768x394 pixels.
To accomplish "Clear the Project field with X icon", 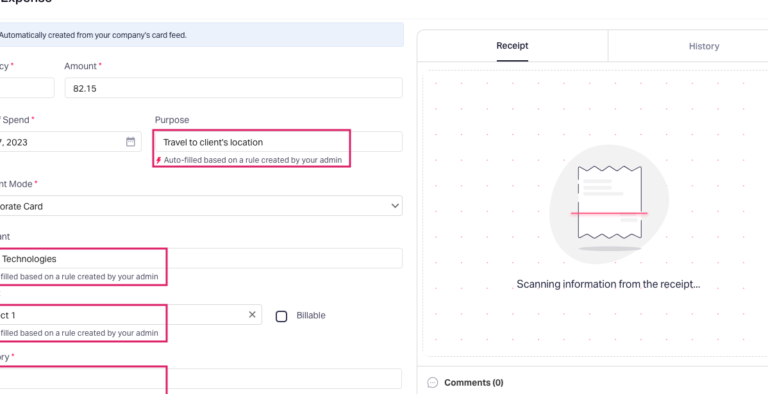I will (252, 315).
